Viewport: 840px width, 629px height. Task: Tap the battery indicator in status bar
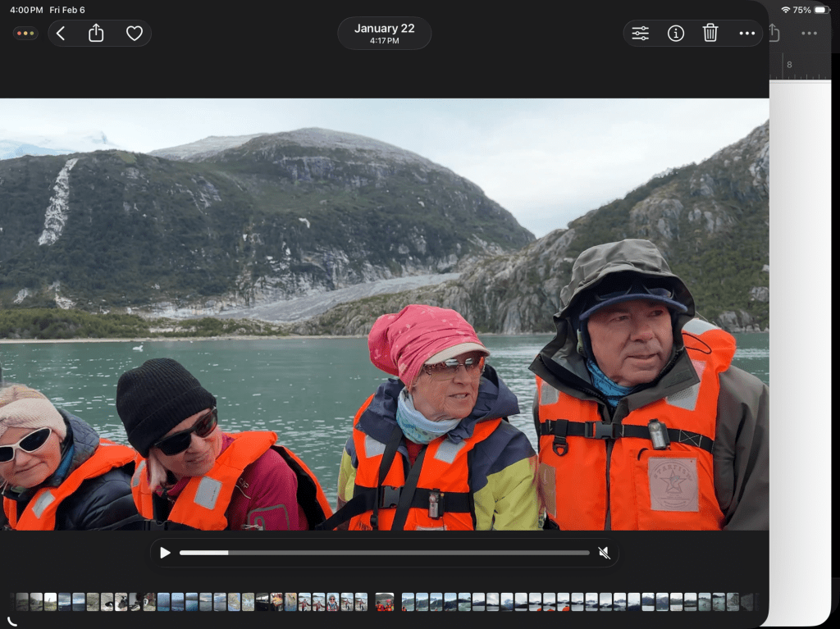[x=822, y=10]
